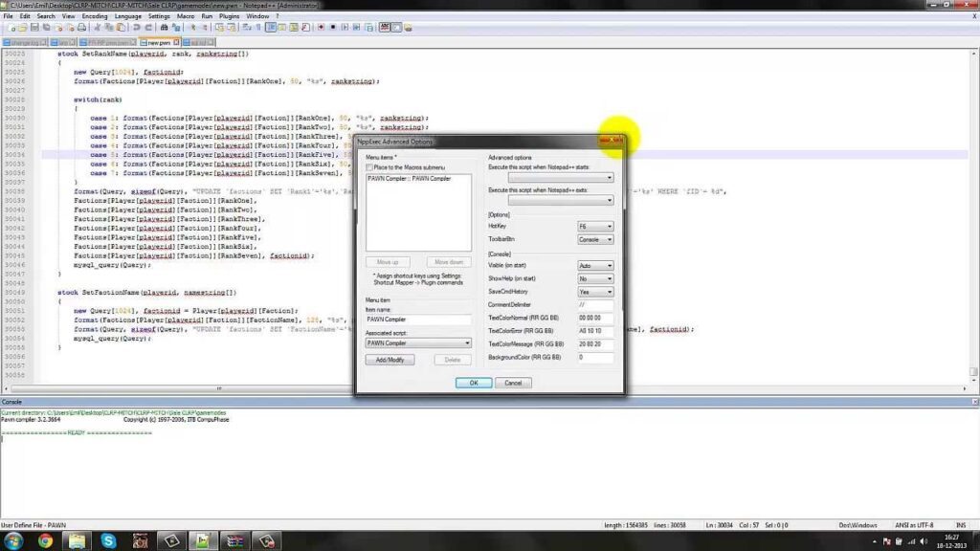Click the Cut scissors toolbar icon

(x=97, y=28)
